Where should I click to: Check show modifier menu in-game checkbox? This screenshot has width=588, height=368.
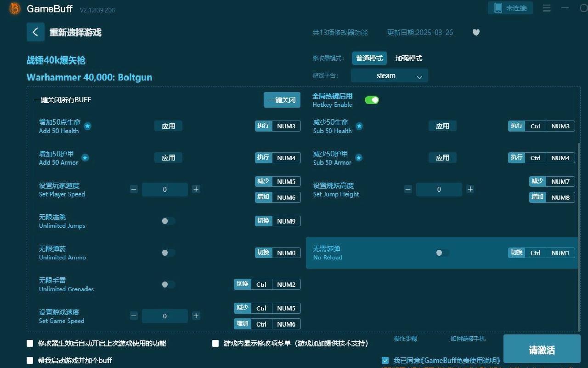215,343
